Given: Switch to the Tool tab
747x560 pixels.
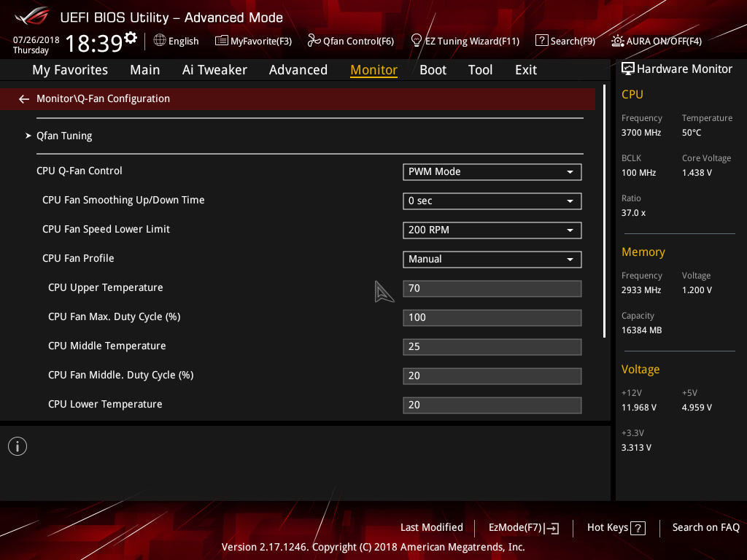Looking at the screenshot, I should (480, 70).
